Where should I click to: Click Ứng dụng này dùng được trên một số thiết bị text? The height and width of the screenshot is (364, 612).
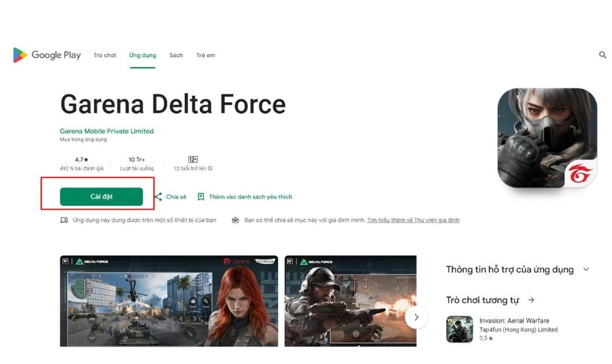144,220
